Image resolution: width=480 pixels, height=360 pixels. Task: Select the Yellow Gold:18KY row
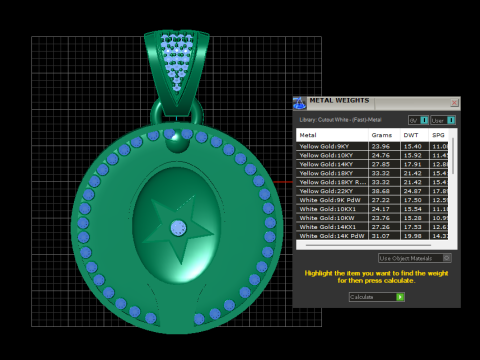[x=372, y=173]
